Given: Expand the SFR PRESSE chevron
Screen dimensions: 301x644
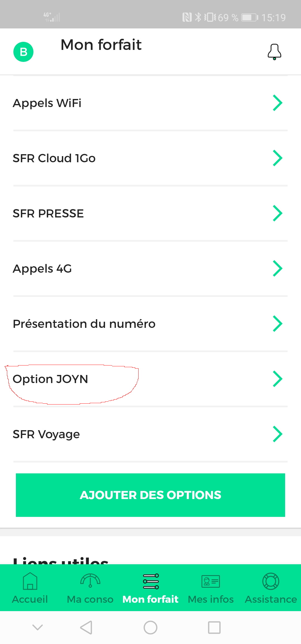Looking at the screenshot, I should 277,213.
